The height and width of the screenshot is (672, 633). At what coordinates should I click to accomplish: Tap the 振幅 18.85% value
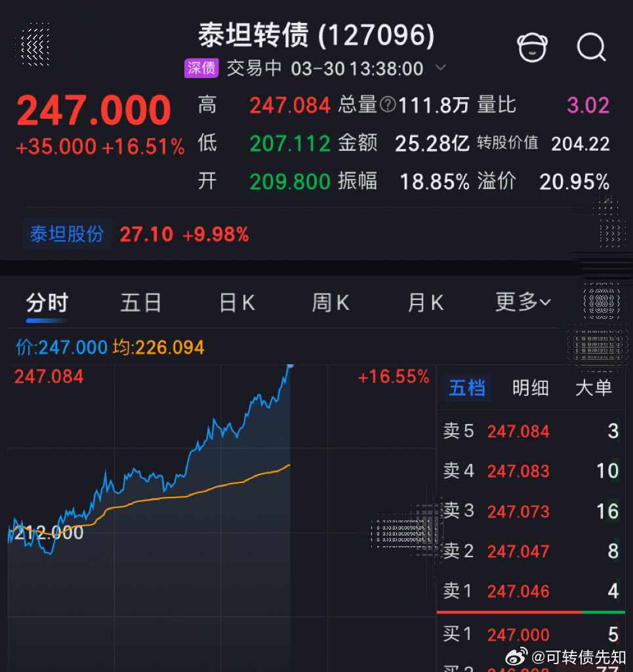click(434, 182)
